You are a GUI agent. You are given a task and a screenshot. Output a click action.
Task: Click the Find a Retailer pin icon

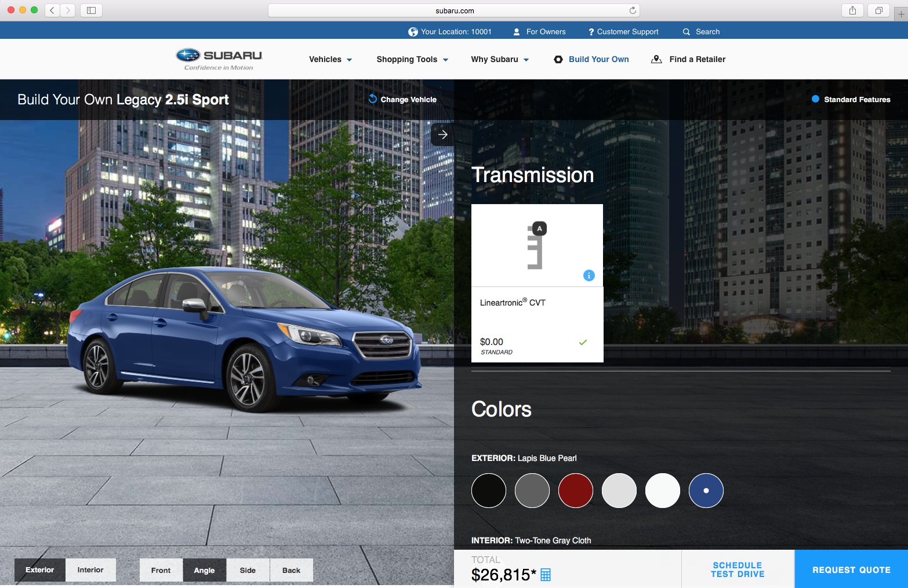point(656,59)
